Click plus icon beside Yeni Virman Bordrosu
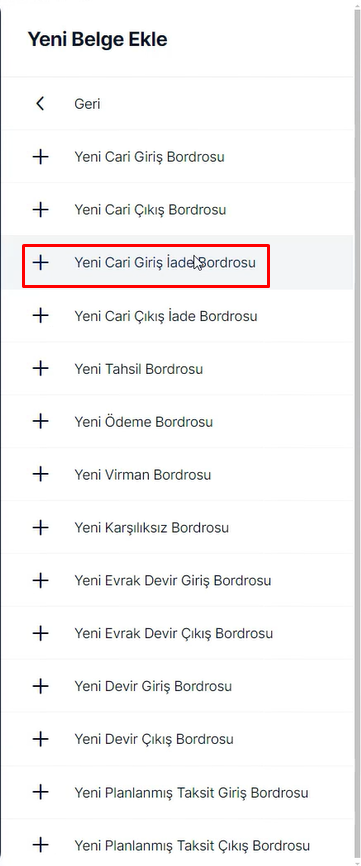 click(40, 474)
